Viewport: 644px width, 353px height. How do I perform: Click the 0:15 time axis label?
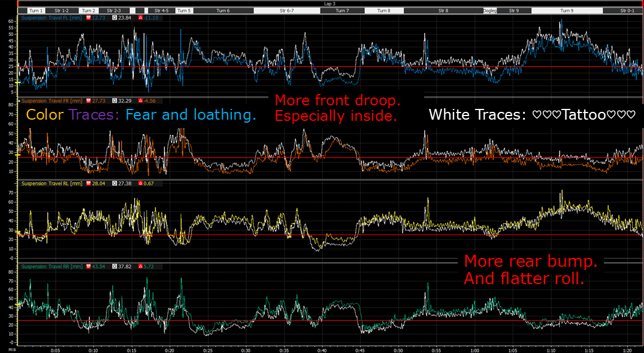pyautogui.click(x=131, y=350)
